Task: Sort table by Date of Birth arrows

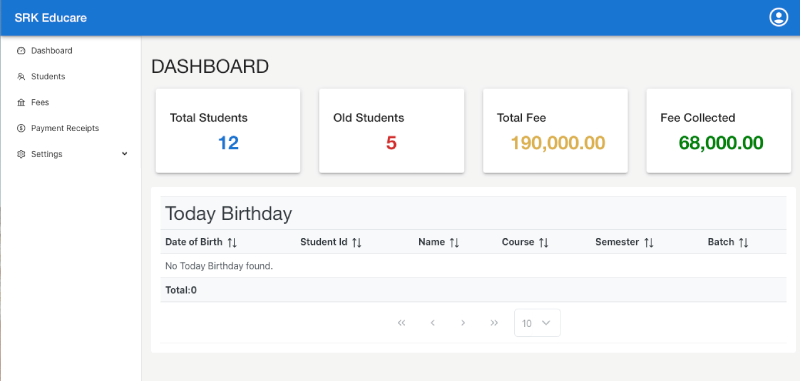Action: (x=232, y=242)
